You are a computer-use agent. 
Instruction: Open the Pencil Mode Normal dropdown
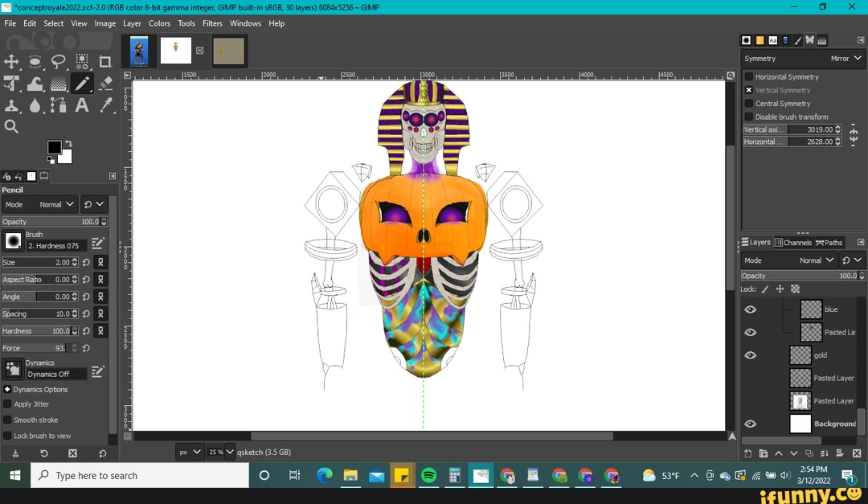pos(58,204)
